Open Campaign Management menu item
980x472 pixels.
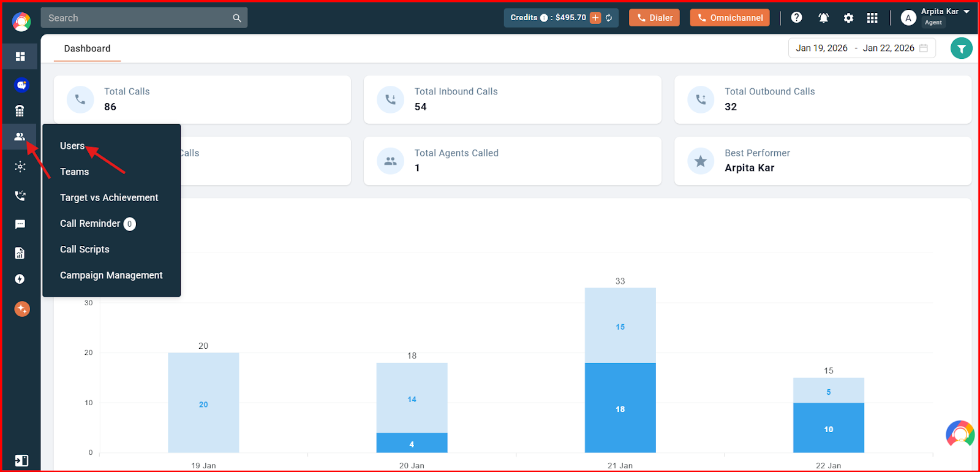tap(111, 275)
